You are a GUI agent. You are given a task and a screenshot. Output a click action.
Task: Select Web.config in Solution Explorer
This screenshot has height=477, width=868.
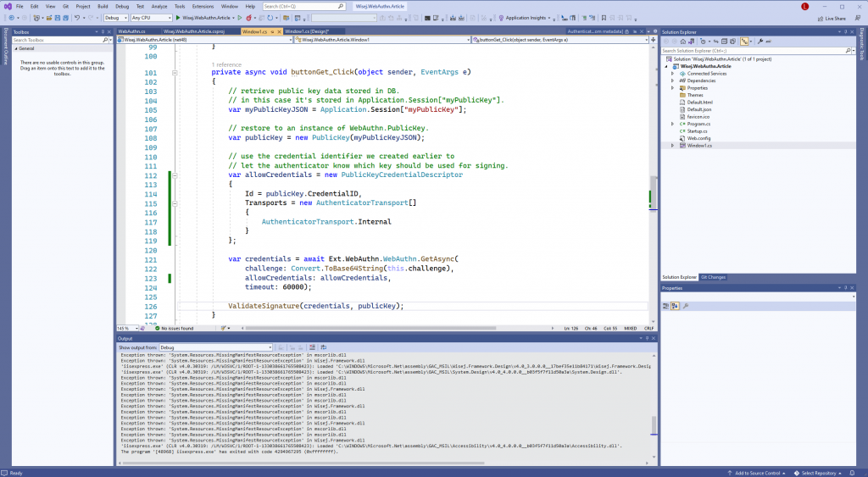pyautogui.click(x=698, y=138)
